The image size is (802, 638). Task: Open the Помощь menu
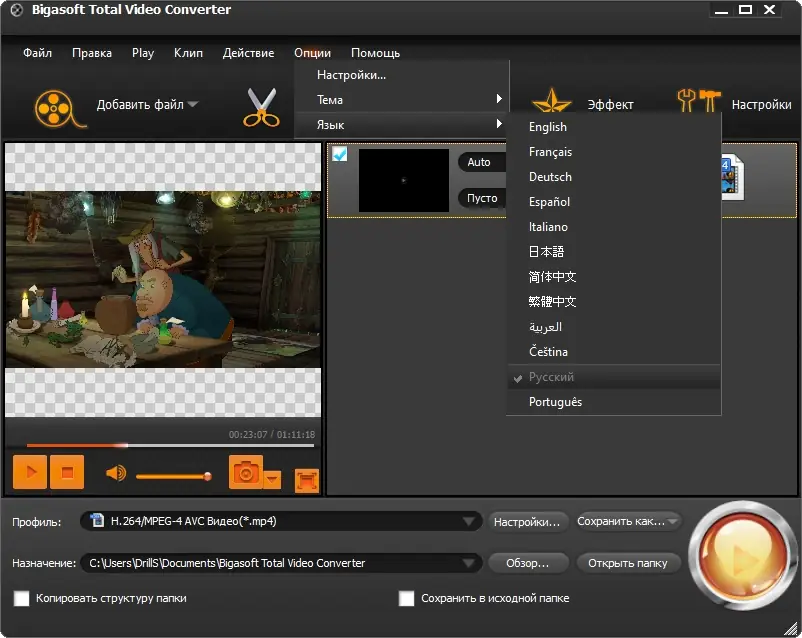(x=375, y=53)
